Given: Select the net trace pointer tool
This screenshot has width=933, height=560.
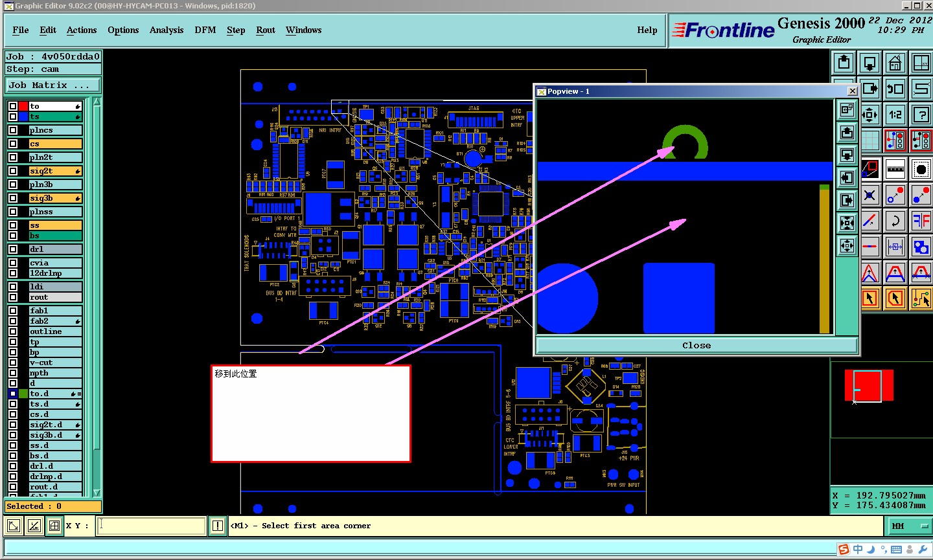Looking at the screenshot, I should [x=921, y=298].
